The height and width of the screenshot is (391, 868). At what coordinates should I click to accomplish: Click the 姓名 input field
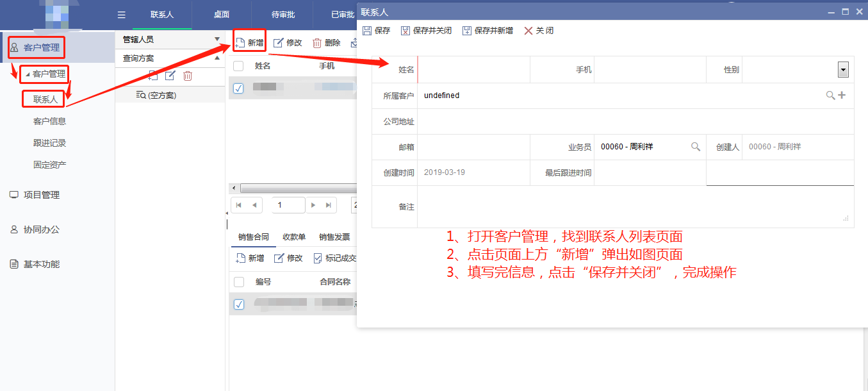tap(473, 69)
